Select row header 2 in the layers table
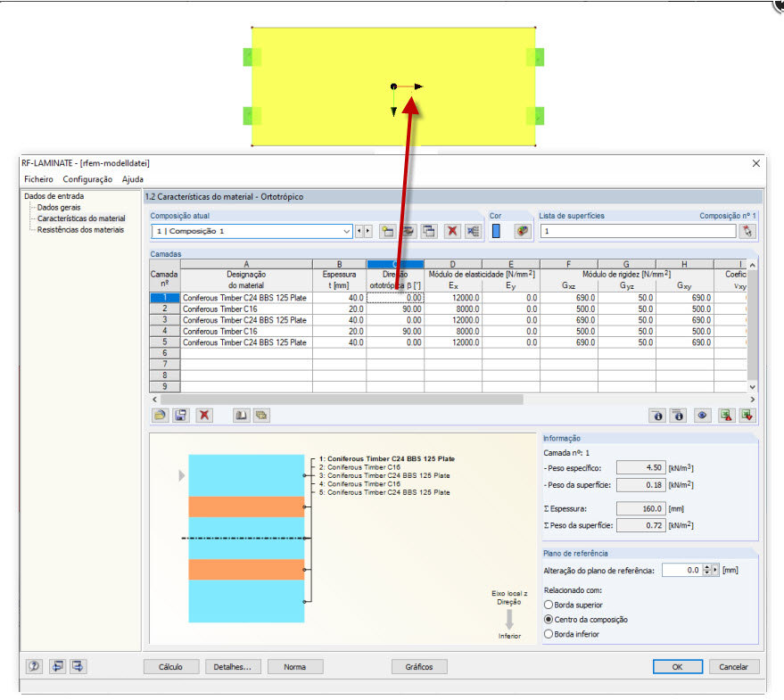The height and width of the screenshot is (700, 784). [x=165, y=309]
